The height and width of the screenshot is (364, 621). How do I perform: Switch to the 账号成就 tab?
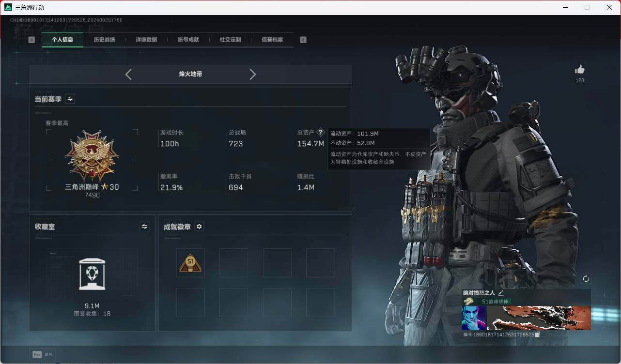(188, 40)
